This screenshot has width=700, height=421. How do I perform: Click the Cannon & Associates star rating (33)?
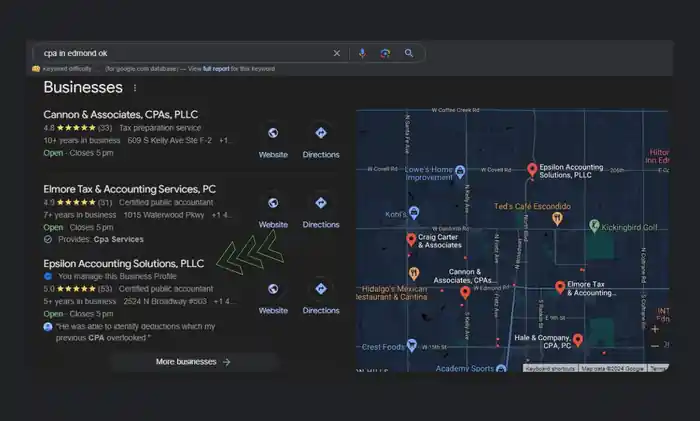pyautogui.click(x=78, y=128)
